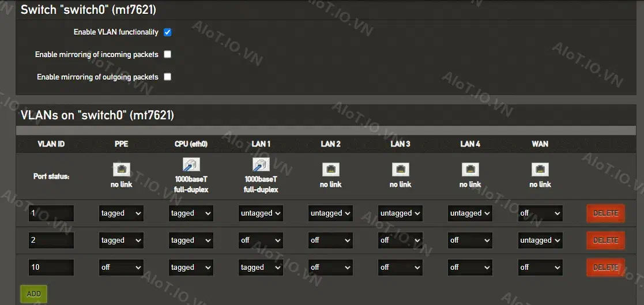The image size is (644, 305).
Task: Open WAN untagged dropdown for VLAN 2
Action: coord(540,240)
